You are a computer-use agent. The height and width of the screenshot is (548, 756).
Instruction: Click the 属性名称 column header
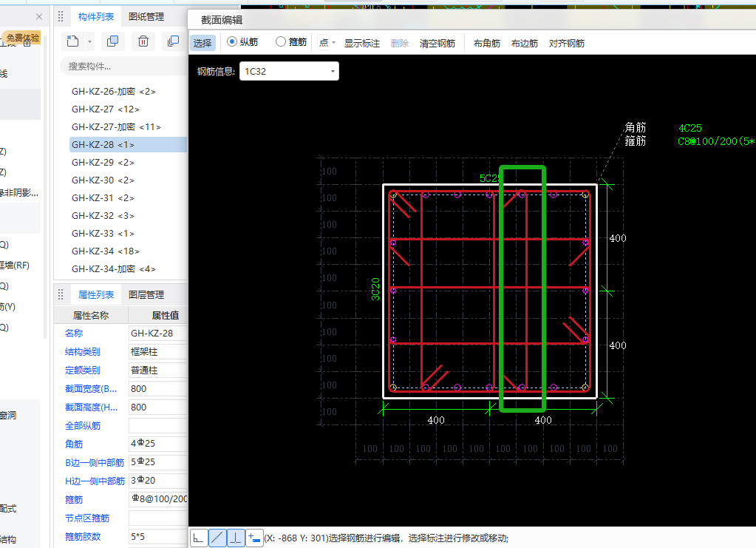[91, 316]
